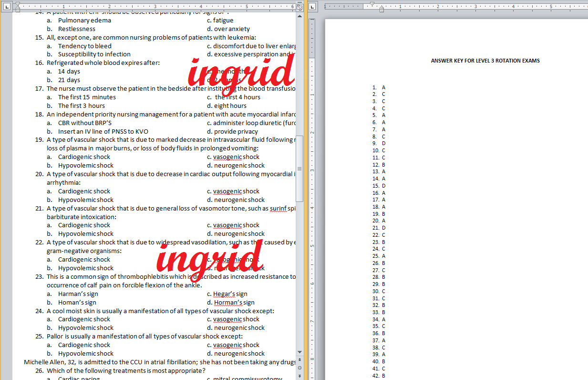Click answer key row '12. B'
The height and width of the screenshot is (380, 588).
pos(379,164)
